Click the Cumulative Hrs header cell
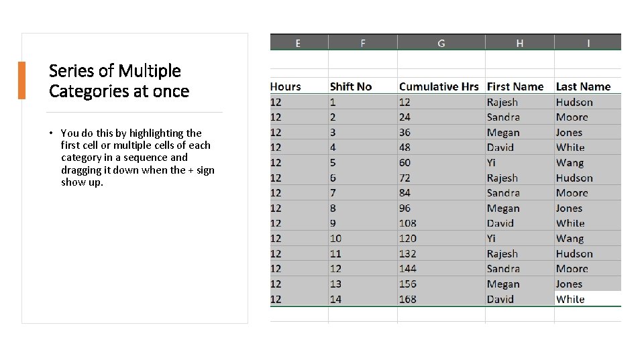644x362 pixels. (x=441, y=86)
